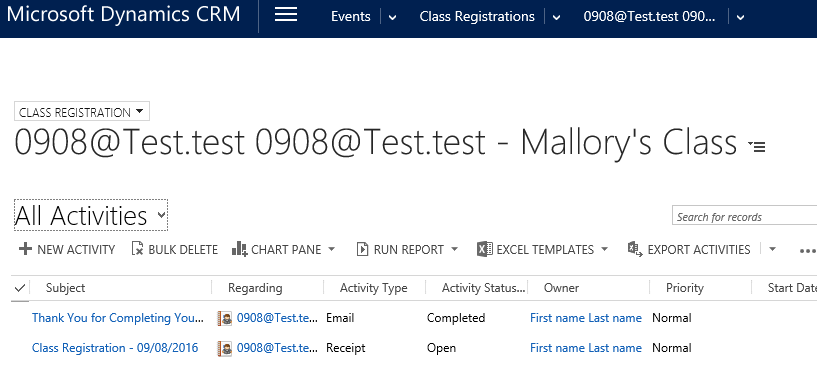The width and height of the screenshot is (817, 391).
Task: Sort by the Activity Status column
Action: [484, 288]
